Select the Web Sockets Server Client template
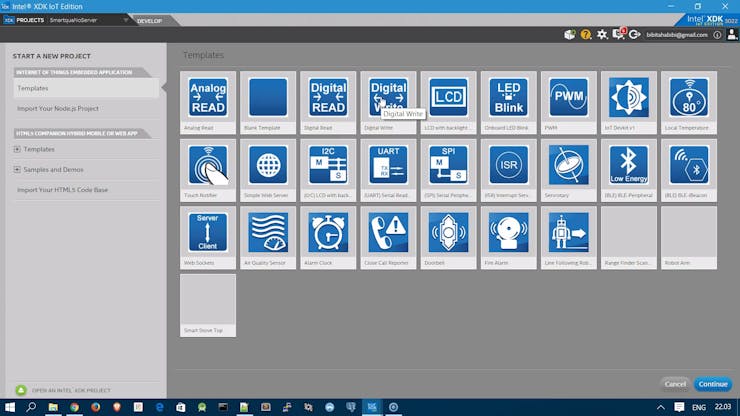Screen dimensions: 740x416 coord(208,238)
